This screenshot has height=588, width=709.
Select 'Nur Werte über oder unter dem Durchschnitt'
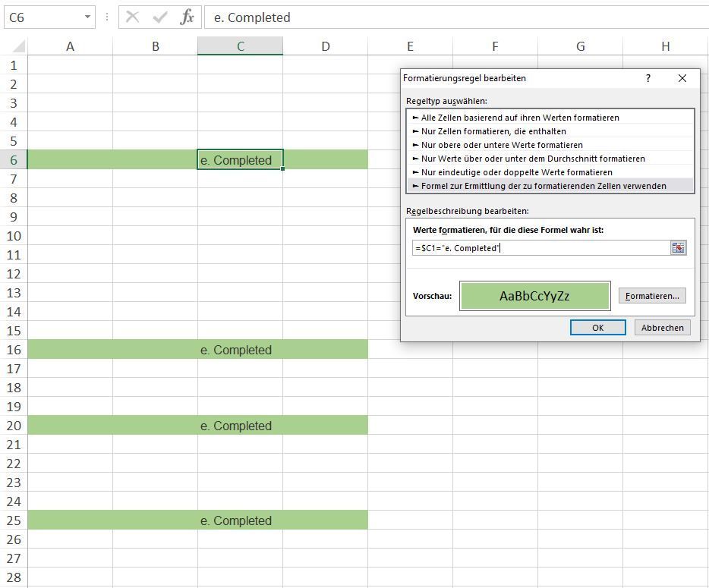[x=550, y=158]
